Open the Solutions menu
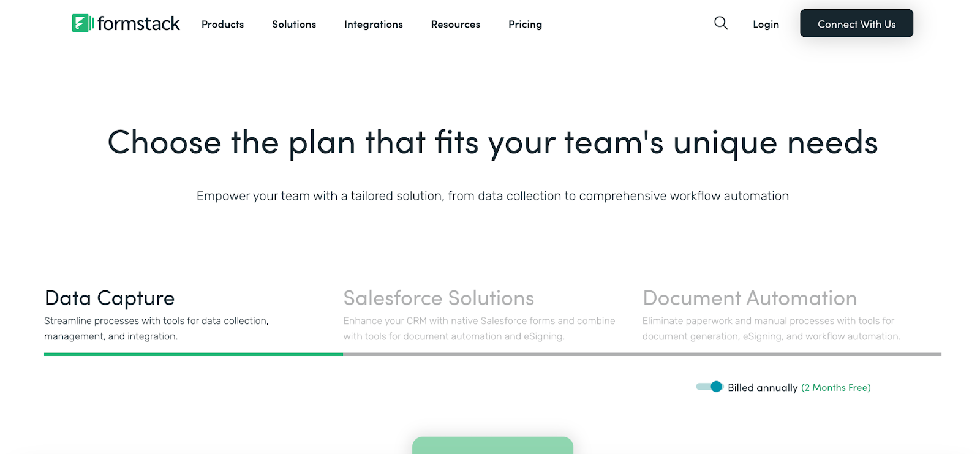Viewport: 980px width, 454px height. click(x=294, y=25)
